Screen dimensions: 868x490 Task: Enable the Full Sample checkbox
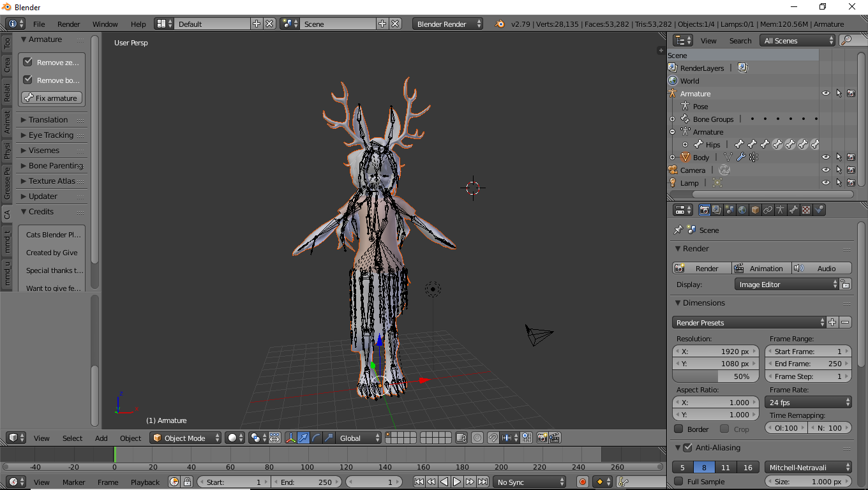pyautogui.click(x=679, y=481)
